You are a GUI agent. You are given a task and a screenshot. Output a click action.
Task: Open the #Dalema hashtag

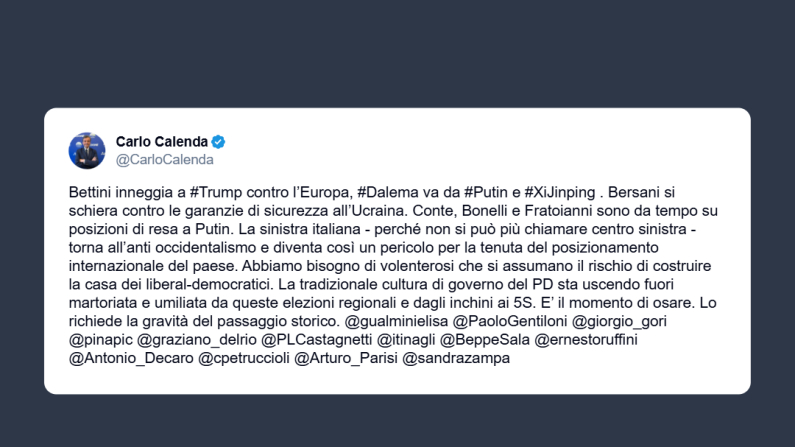coord(387,191)
